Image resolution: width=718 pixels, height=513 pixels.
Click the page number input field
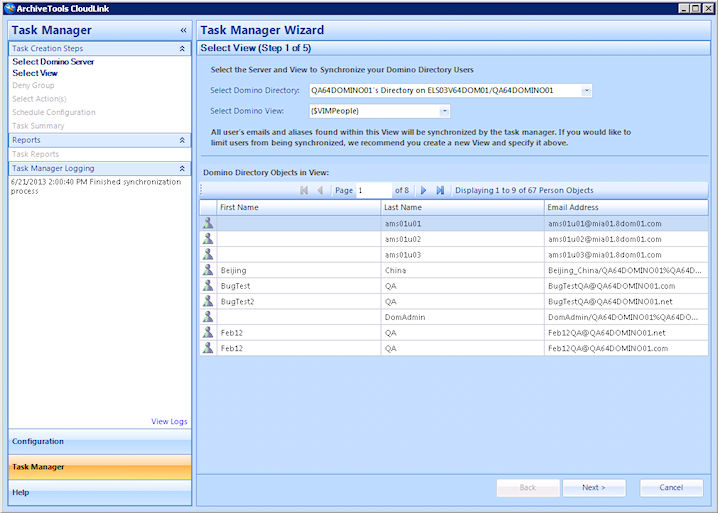[374, 190]
